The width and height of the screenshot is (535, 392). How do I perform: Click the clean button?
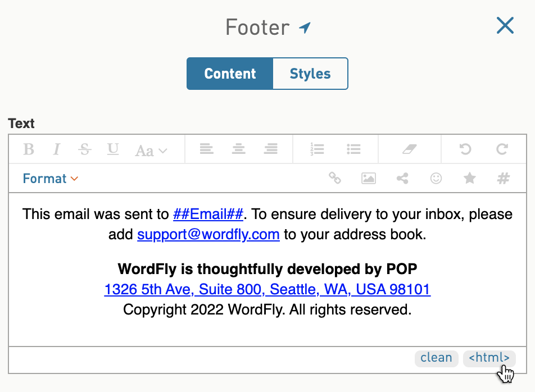(x=437, y=358)
